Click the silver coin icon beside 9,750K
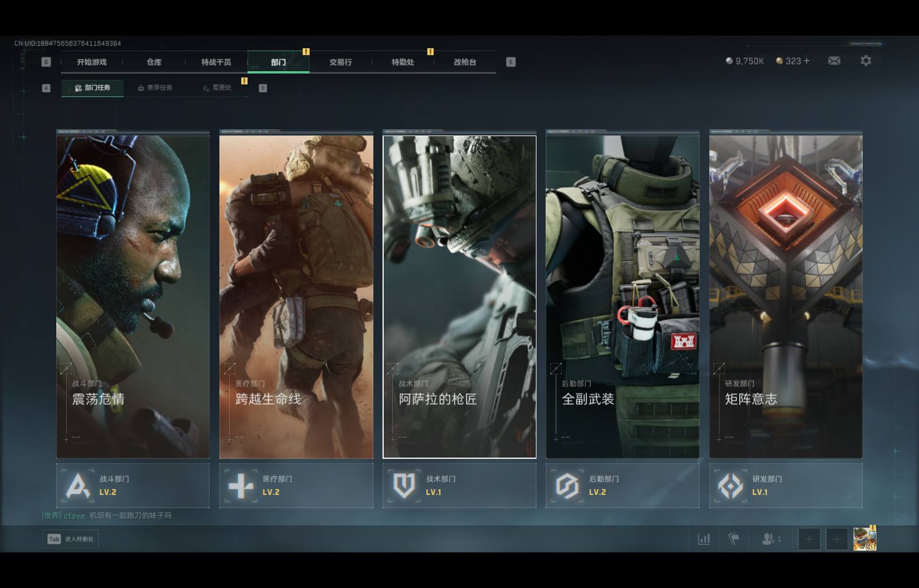This screenshot has width=919, height=588. pos(729,61)
